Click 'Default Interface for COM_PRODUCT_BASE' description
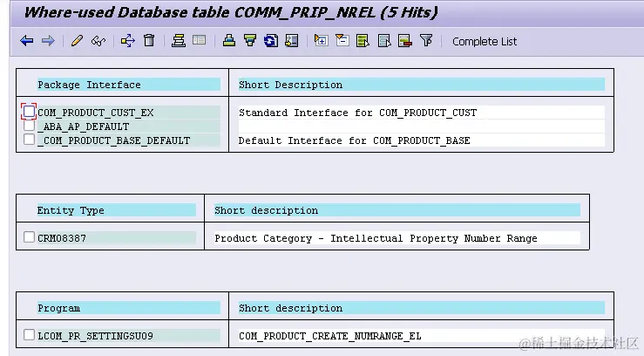The image size is (644, 356). coord(354,140)
